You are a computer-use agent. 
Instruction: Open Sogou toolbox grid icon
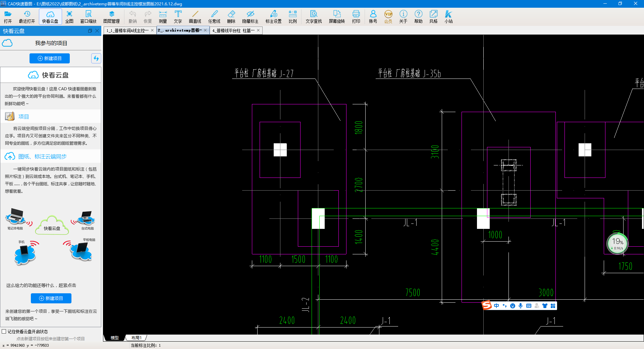coord(553,306)
